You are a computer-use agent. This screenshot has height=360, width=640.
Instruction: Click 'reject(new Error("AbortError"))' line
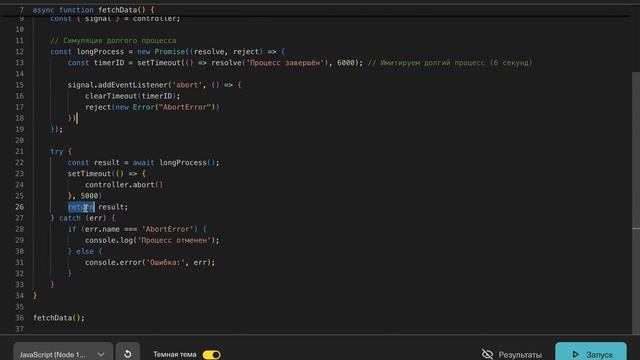click(152, 107)
